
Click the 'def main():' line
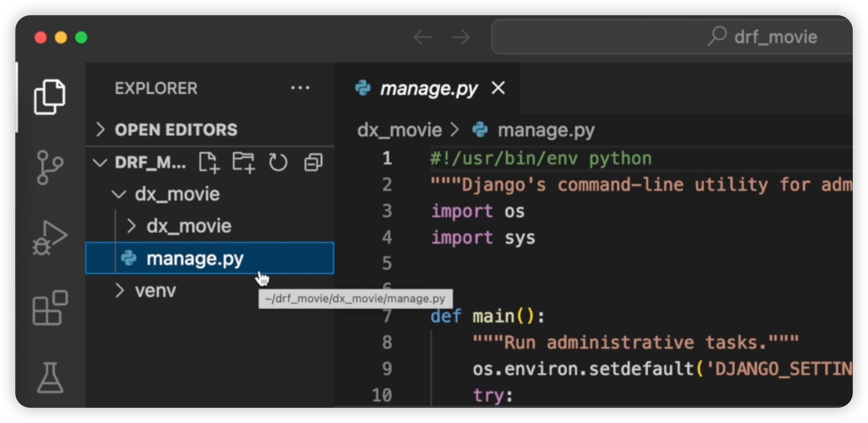tap(487, 316)
